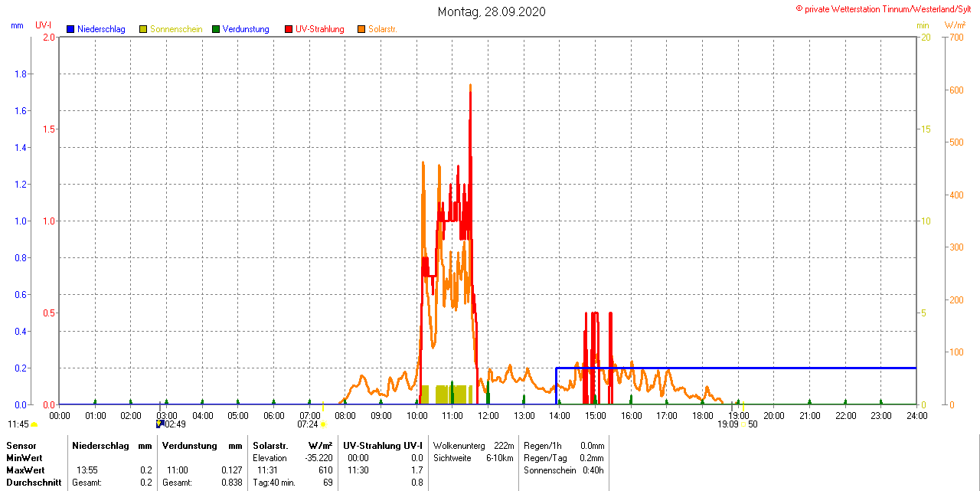This screenshot has width=980, height=491.
Task: Select the Verdunstung legend label
Action: 246,29
